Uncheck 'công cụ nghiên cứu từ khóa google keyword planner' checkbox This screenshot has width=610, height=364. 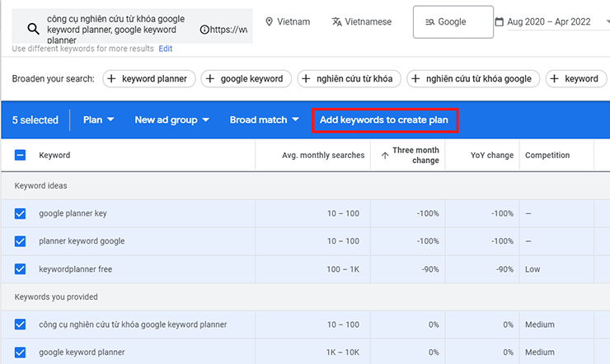click(x=21, y=324)
